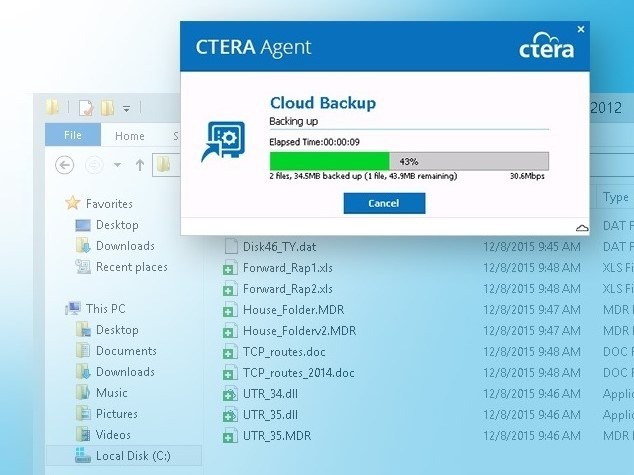Click the UTR_34.dll file icon
Viewport: 634px width, 475px height.
(230, 394)
